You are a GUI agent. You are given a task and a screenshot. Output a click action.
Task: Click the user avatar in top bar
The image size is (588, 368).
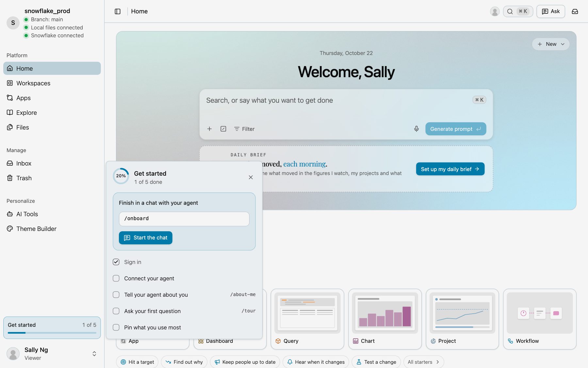(x=495, y=11)
